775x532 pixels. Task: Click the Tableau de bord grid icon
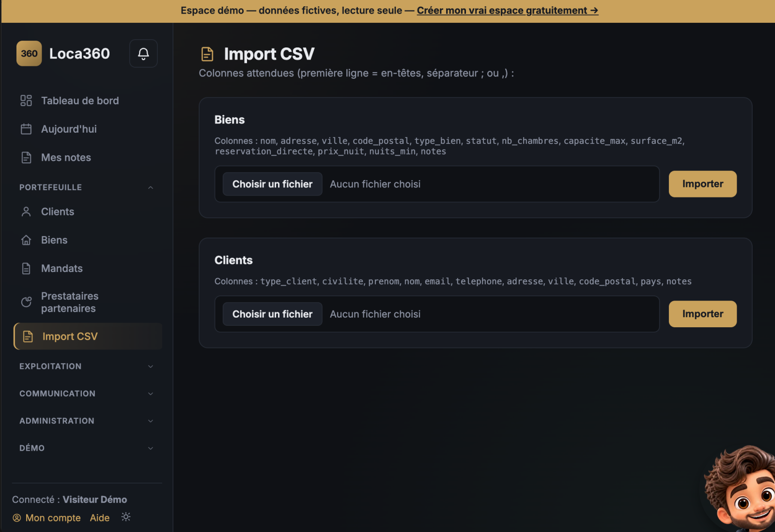coord(26,101)
